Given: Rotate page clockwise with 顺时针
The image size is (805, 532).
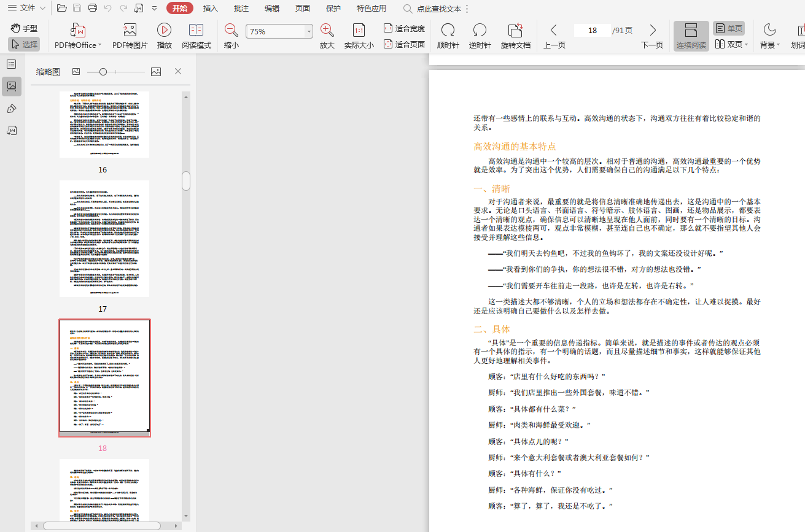Looking at the screenshot, I should 448,31.
